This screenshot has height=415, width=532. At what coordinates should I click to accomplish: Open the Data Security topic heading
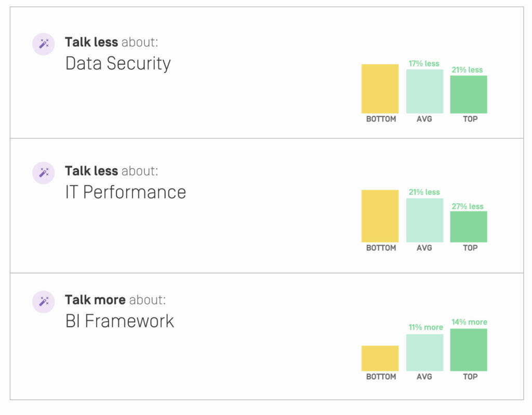pyautogui.click(x=118, y=63)
